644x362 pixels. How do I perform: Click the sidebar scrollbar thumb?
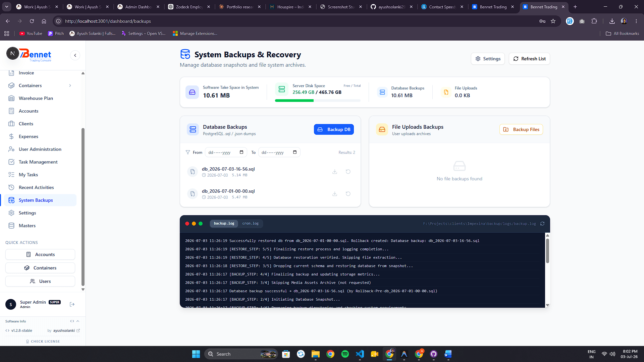click(83, 207)
